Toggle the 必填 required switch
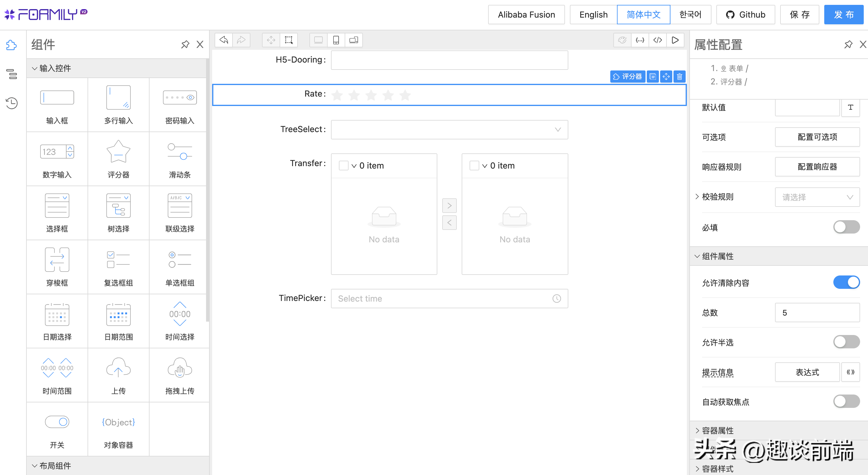Screen dimensions: 868x475 846,227
